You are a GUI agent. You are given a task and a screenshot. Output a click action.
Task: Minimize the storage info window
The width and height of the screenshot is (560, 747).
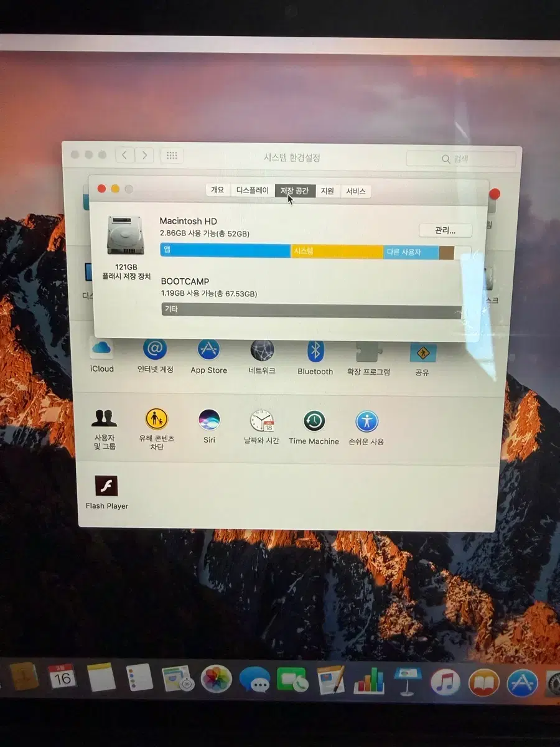point(116,189)
